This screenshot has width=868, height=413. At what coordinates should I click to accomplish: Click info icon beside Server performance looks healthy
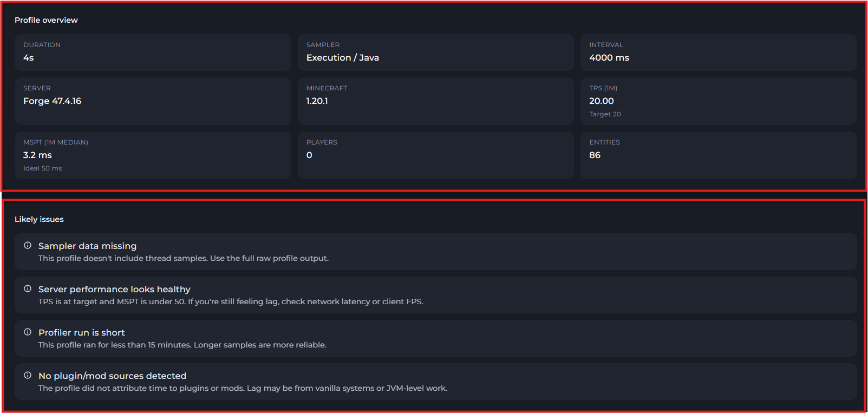[x=28, y=289]
